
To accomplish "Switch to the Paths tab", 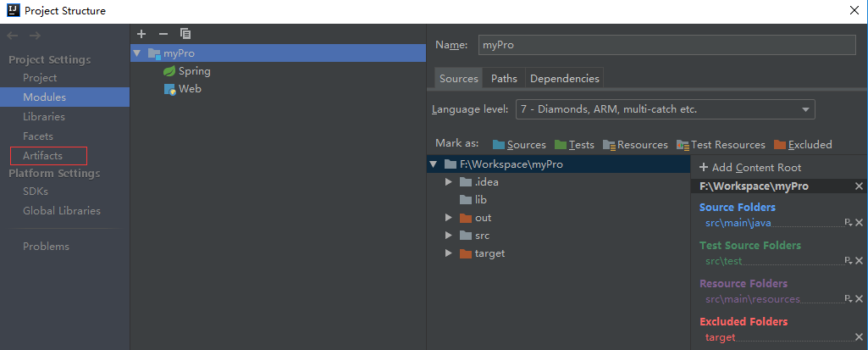I will pos(504,79).
